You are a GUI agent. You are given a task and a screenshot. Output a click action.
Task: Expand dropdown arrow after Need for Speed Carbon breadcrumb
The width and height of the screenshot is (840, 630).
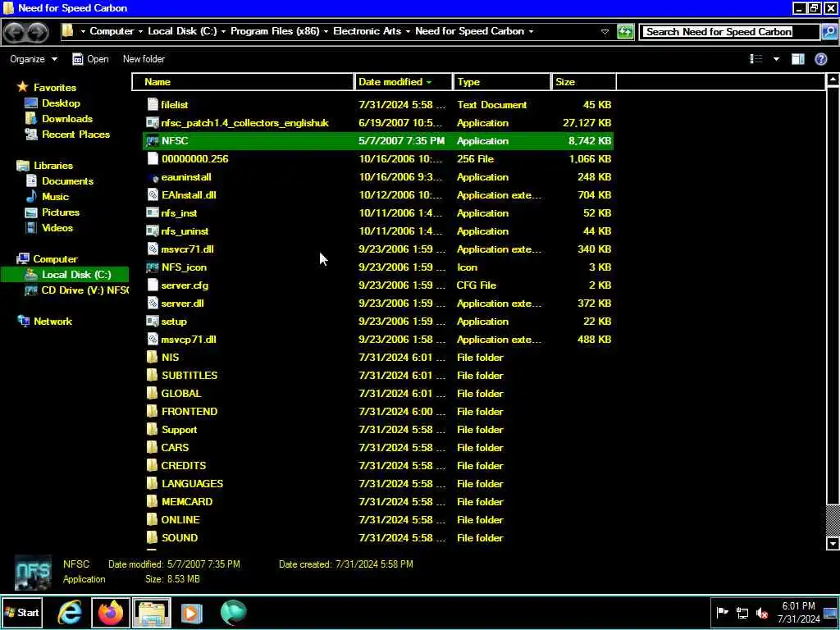(531, 31)
